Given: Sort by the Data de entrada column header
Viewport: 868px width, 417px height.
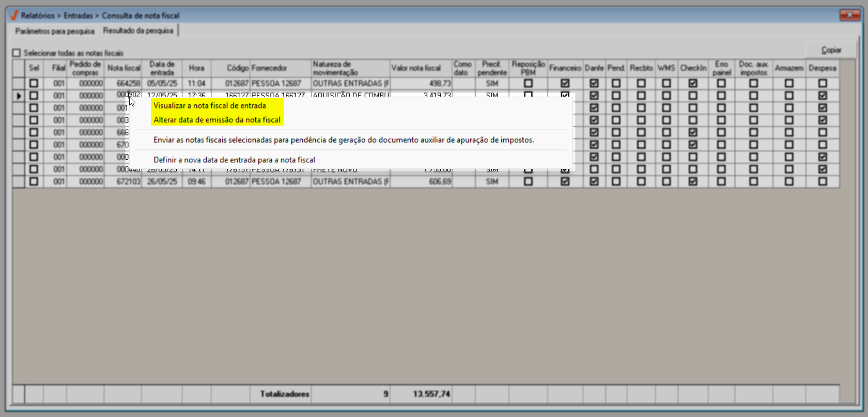Looking at the screenshot, I should (162, 68).
